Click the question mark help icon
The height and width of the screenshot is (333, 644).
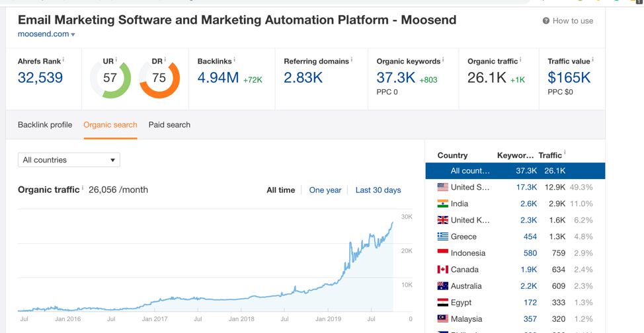[546, 21]
